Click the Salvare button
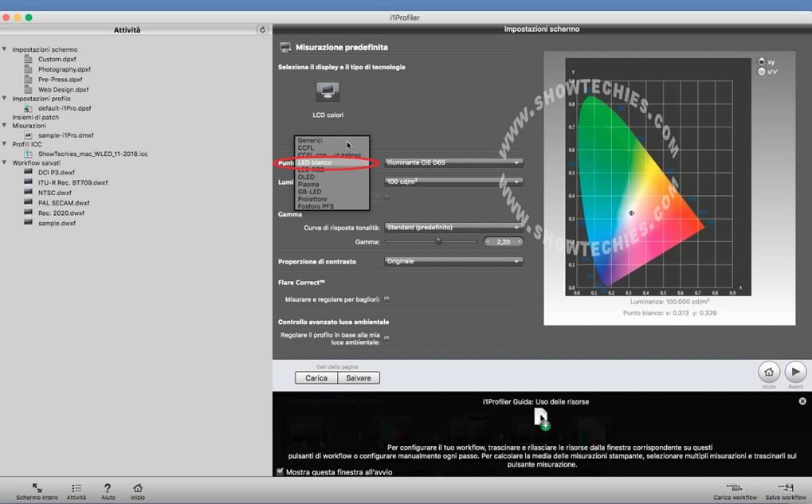The width and height of the screenshot is (812, 504). point(359,378)
